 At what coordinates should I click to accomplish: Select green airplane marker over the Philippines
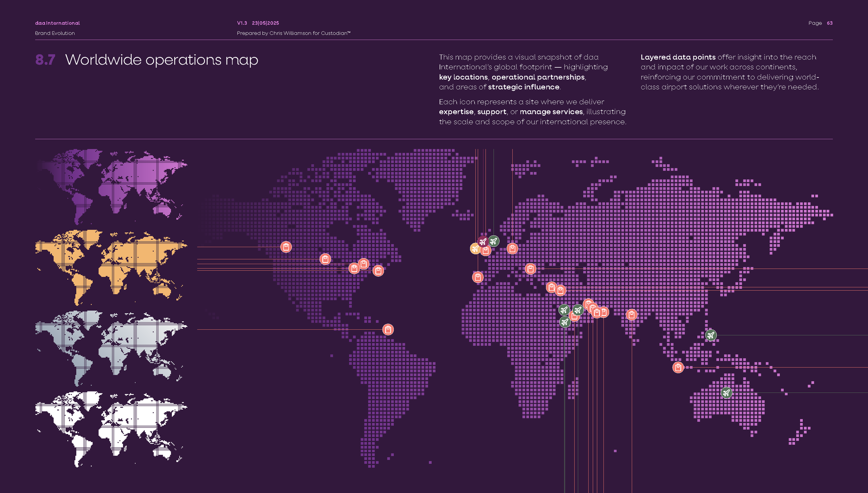(x=711, y=335)
